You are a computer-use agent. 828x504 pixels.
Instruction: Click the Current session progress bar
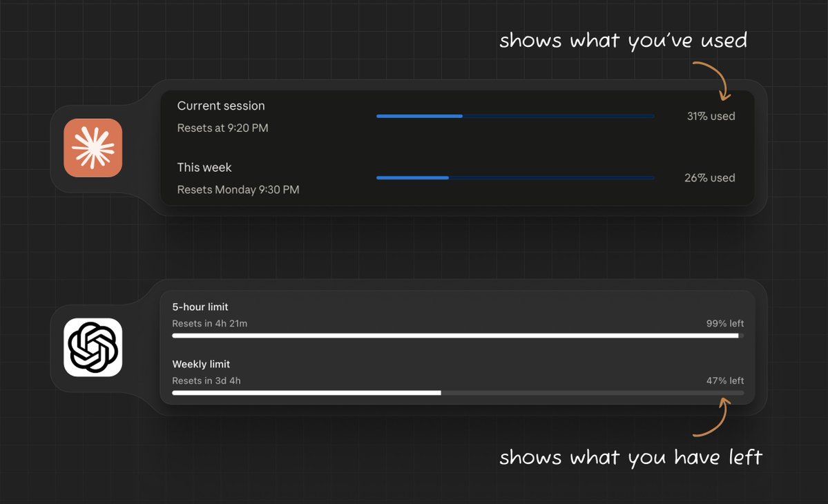tap(515, 116)
